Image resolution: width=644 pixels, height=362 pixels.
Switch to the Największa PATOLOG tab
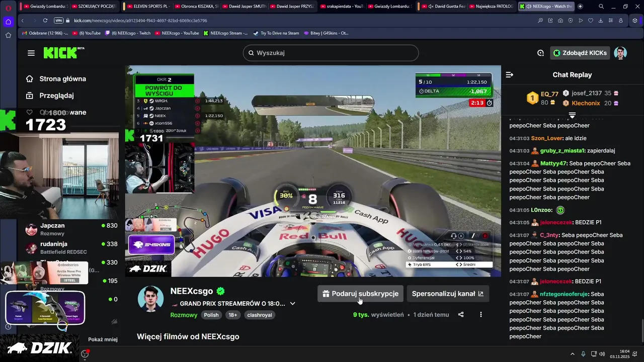tap(491, 7)
